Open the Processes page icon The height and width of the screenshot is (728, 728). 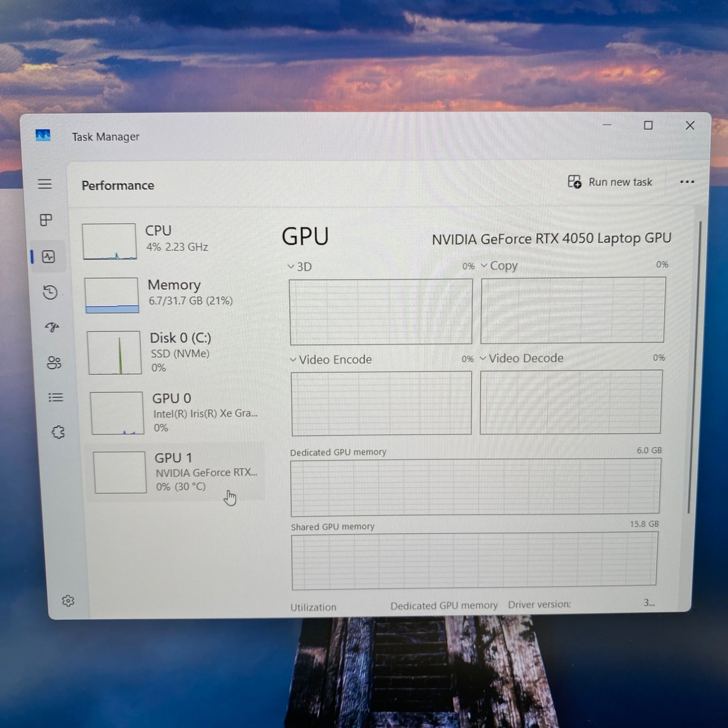46,220
